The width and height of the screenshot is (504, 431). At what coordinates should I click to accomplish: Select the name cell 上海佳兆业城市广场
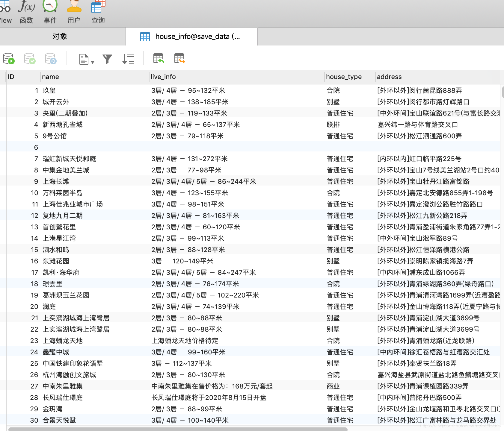pos(73,204)
